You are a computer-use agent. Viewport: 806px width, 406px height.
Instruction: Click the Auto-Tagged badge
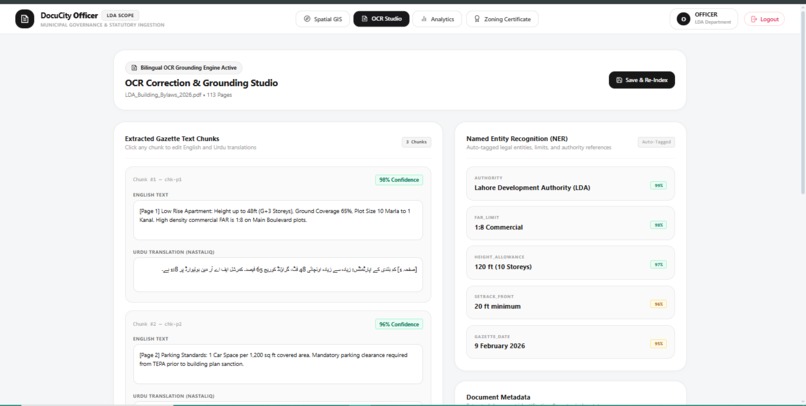pyautogui.click(x=656, y=142)
